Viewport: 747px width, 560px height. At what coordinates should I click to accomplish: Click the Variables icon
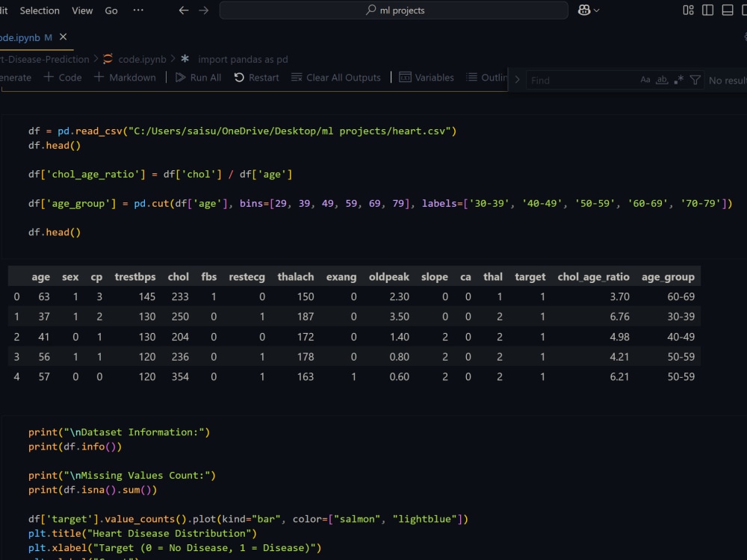point(405,77)
